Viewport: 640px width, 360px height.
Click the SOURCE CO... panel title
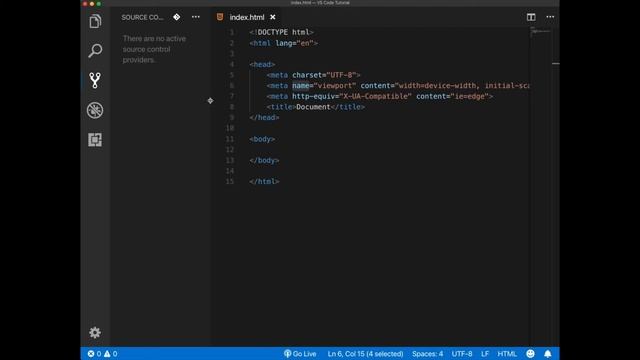[142, 18]
